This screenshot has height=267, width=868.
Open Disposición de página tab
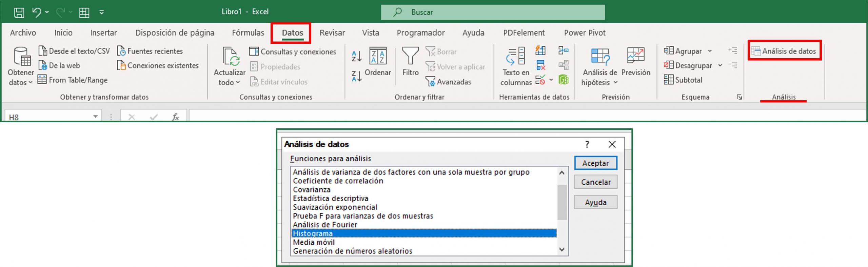point(175,33)
